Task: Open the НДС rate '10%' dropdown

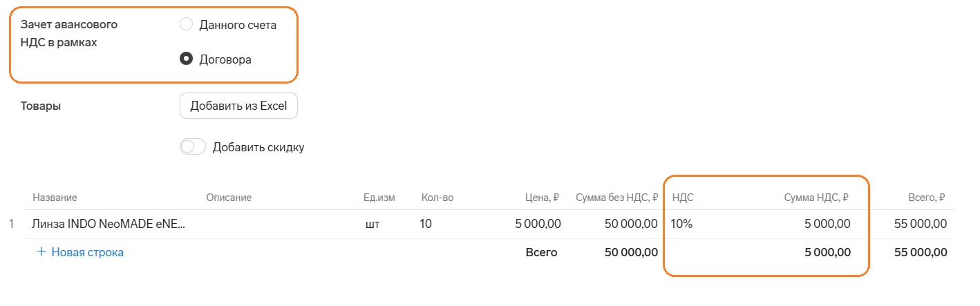Action: [681, 224]
